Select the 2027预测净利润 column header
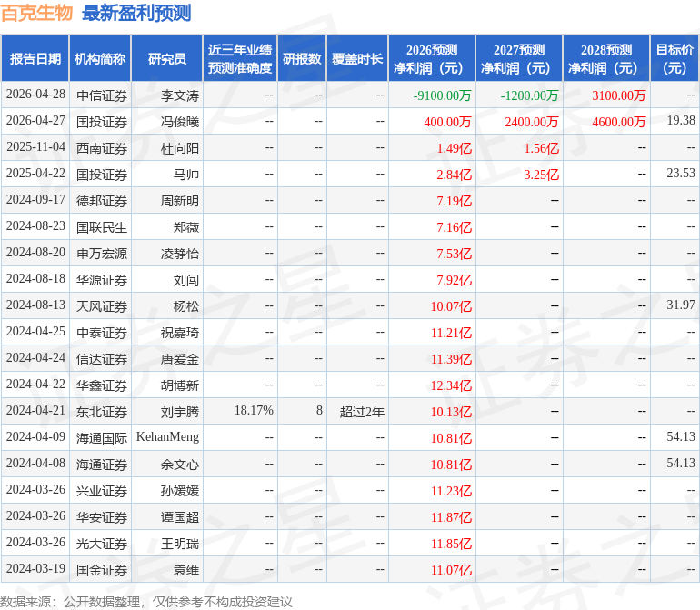The image size is (700, 610). 519,59
